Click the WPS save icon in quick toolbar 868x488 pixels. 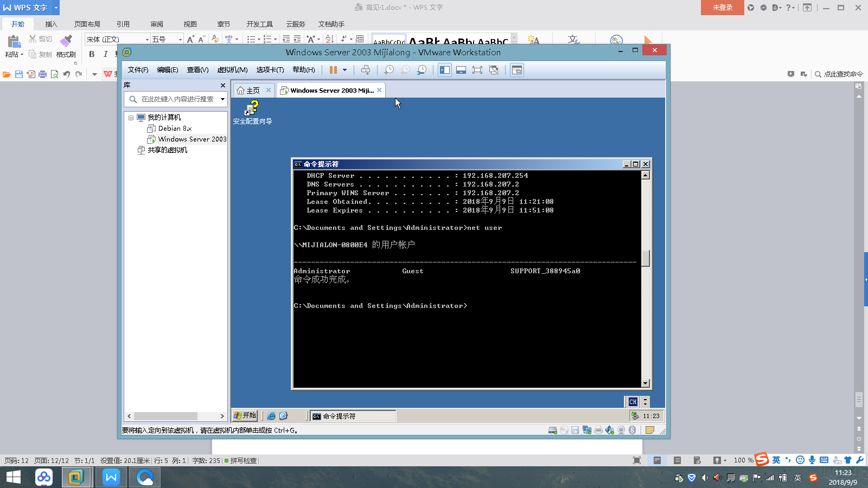(19, 74)
